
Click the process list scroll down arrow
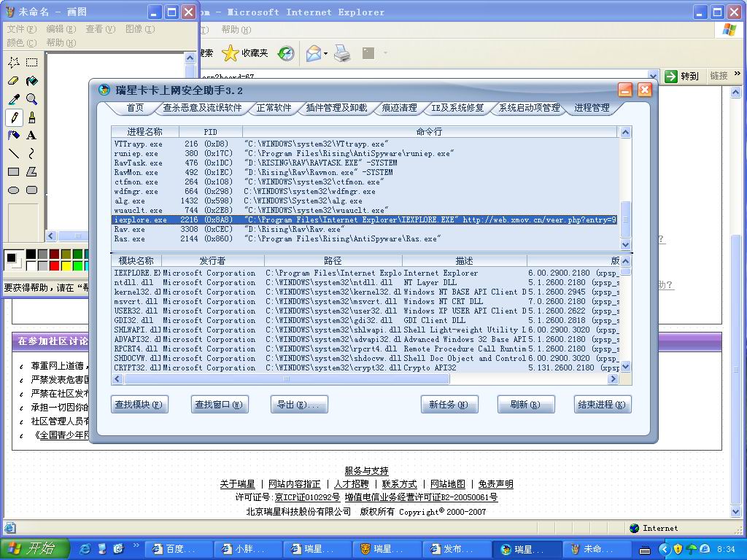(x=625, y=244)
